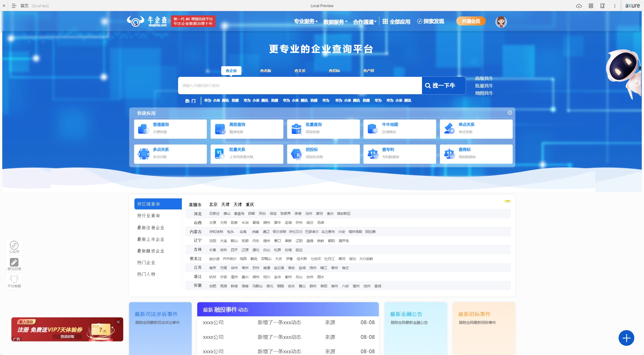Open the user avatar profile
Image resolution: width=644 pixels, height=355 pixels.
[501, 22]
